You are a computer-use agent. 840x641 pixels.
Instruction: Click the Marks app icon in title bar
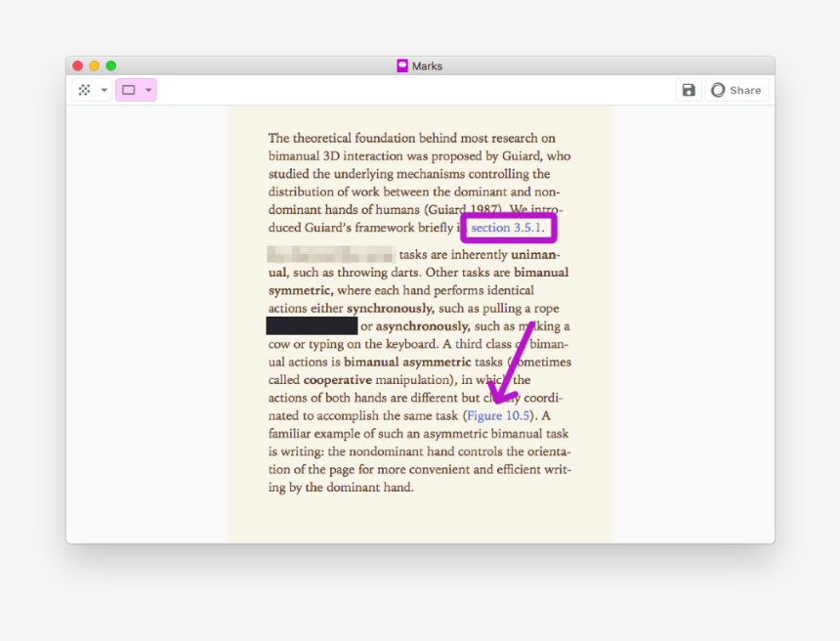(402, 65)
